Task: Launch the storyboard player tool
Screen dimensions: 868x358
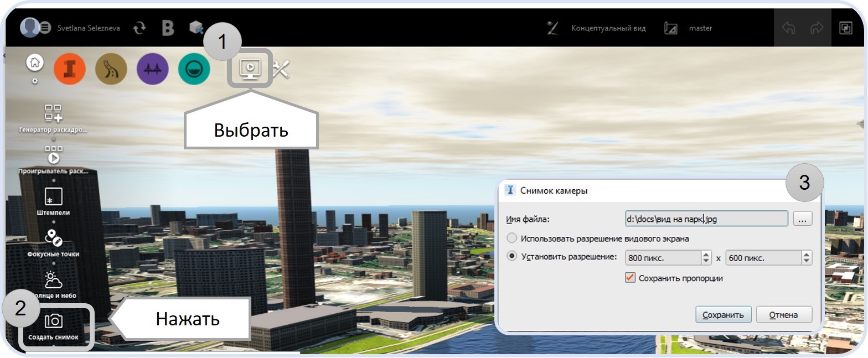Action: click(x=53, y=155)
